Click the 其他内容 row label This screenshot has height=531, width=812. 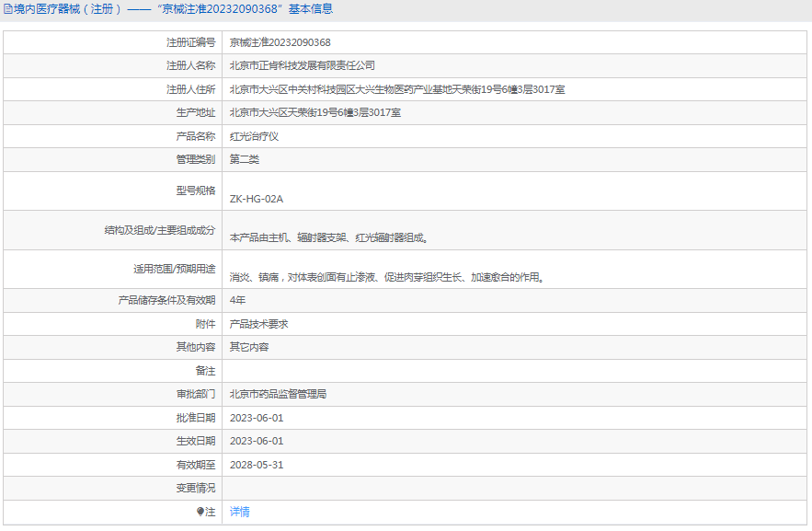[x=196, y=347]
